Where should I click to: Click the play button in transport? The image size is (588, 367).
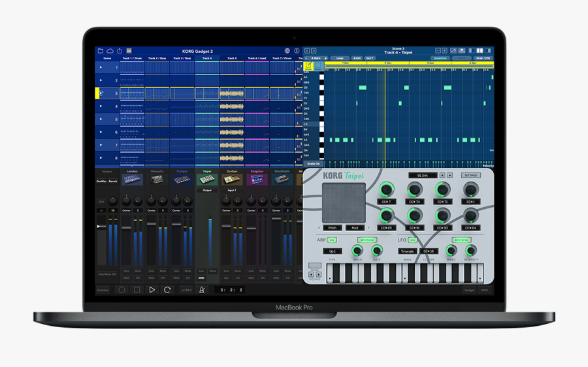pos(152,290)
